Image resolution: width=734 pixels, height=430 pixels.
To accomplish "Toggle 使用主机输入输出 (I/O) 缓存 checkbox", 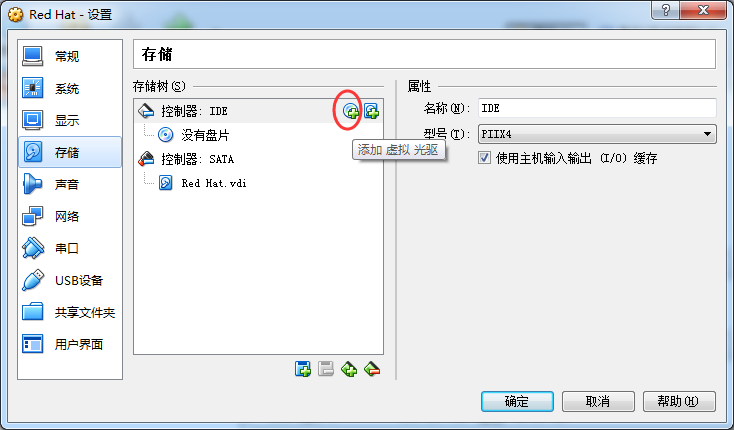I will 484,158.
